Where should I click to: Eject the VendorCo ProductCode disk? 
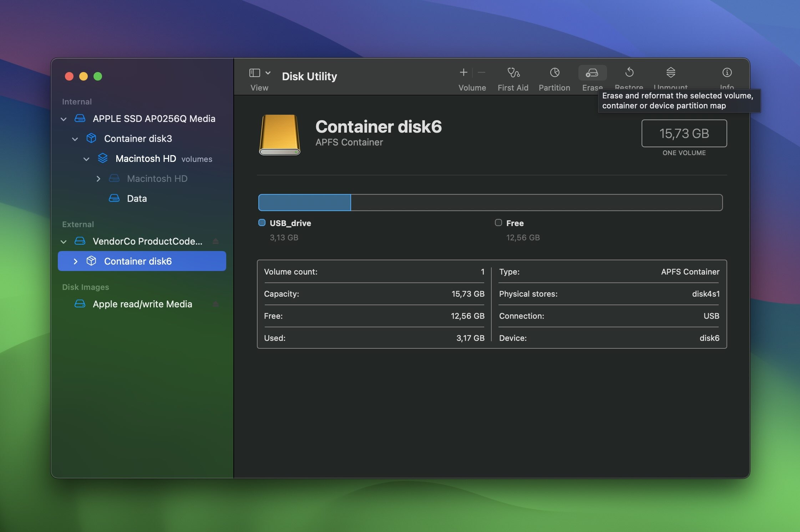[216, 241]
